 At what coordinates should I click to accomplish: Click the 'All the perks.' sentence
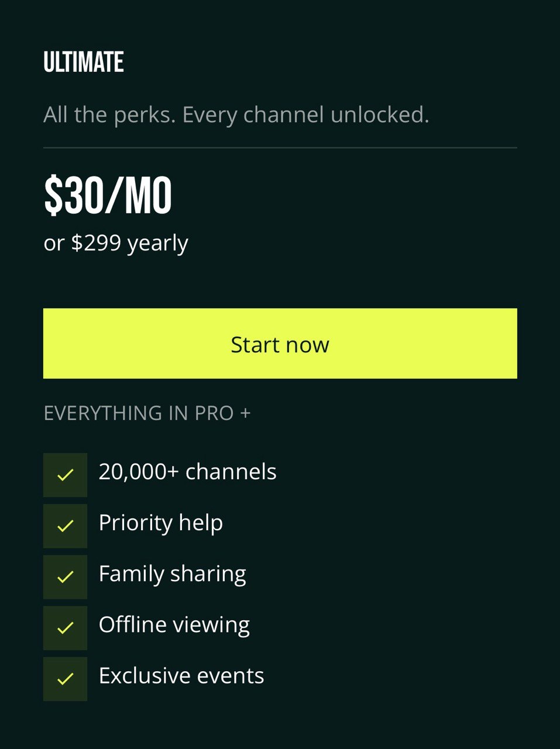click(109, 115)
